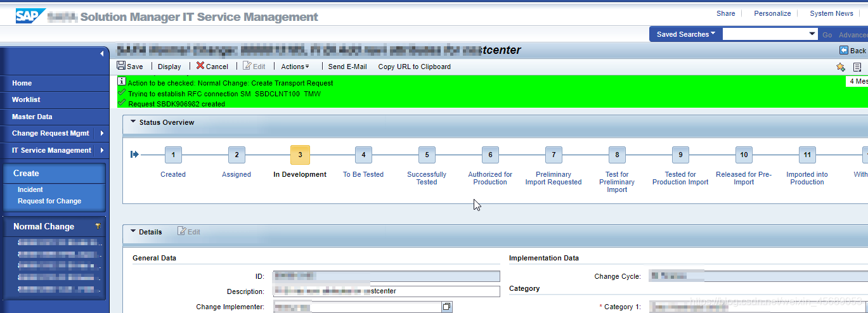Image resolution: width=868 pixels, height=313 pixels.
Task: Click the To Be Tested status label
Action: pyautogui.click(x=363, y=174)
